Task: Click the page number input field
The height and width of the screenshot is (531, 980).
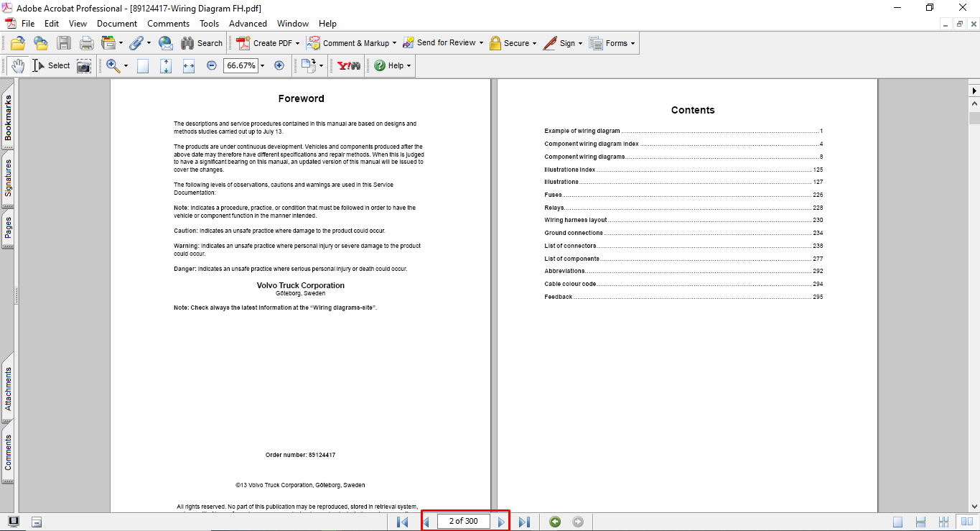Action: pyautogui.click(x=463, y=522)
